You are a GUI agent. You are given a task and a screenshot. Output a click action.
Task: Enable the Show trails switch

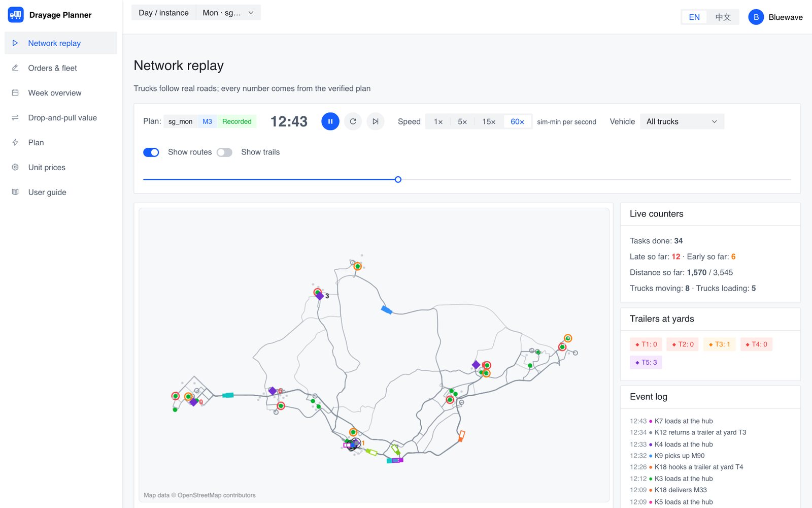point(224,152)
